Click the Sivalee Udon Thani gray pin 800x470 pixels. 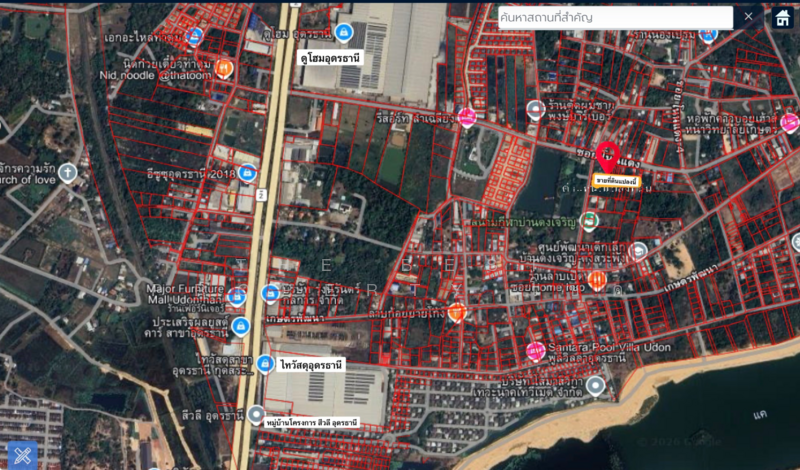256,413
